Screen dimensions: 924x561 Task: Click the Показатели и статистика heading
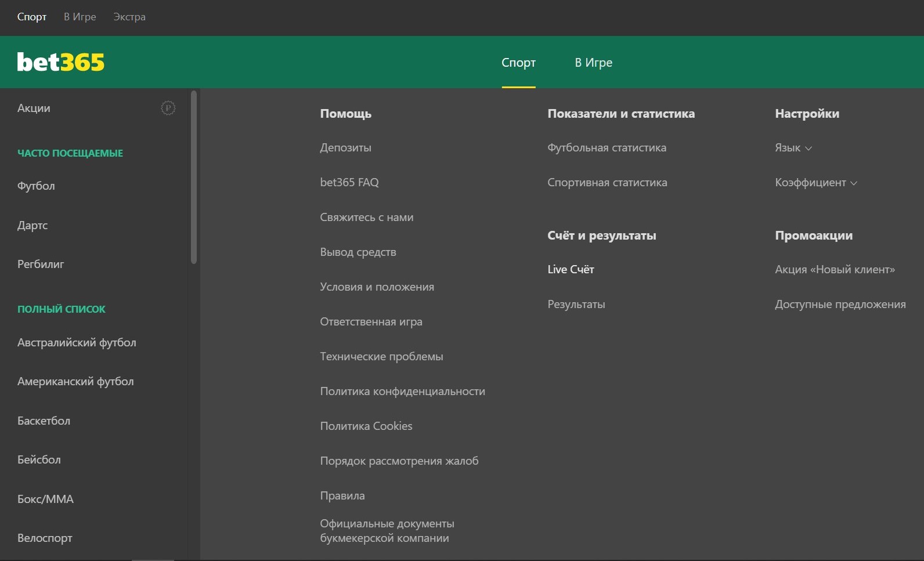click(x=621, y=114)
